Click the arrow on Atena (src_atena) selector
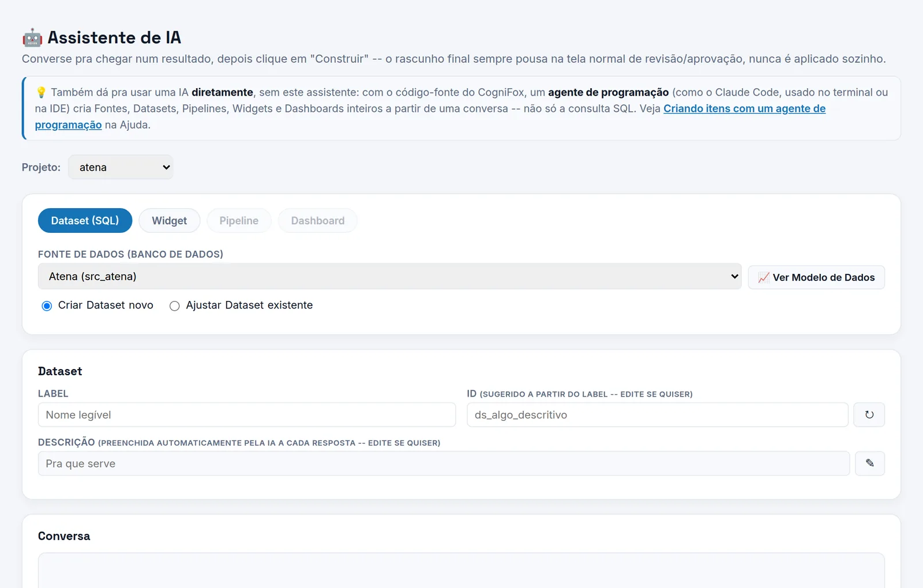The image size is (923, 588). click(x=734, y=276)
